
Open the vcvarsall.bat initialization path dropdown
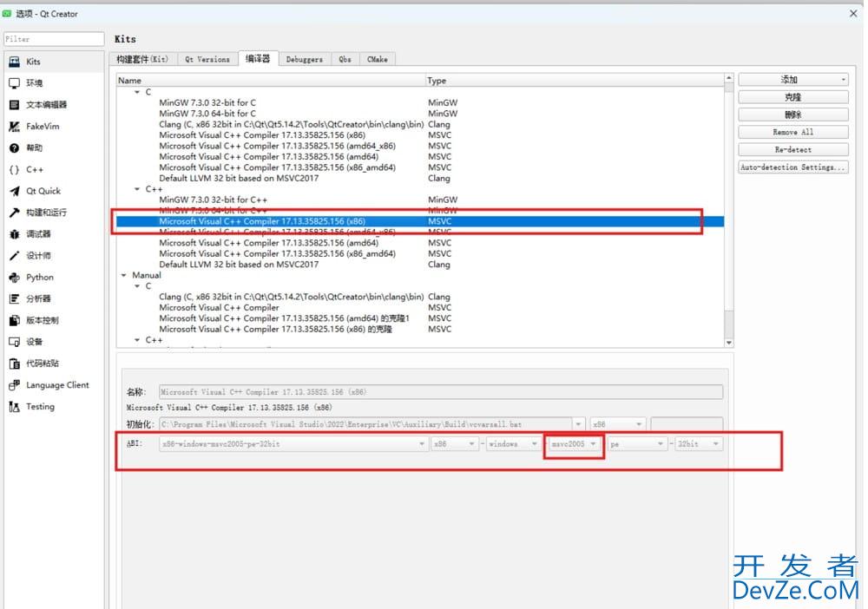point(578,424)
